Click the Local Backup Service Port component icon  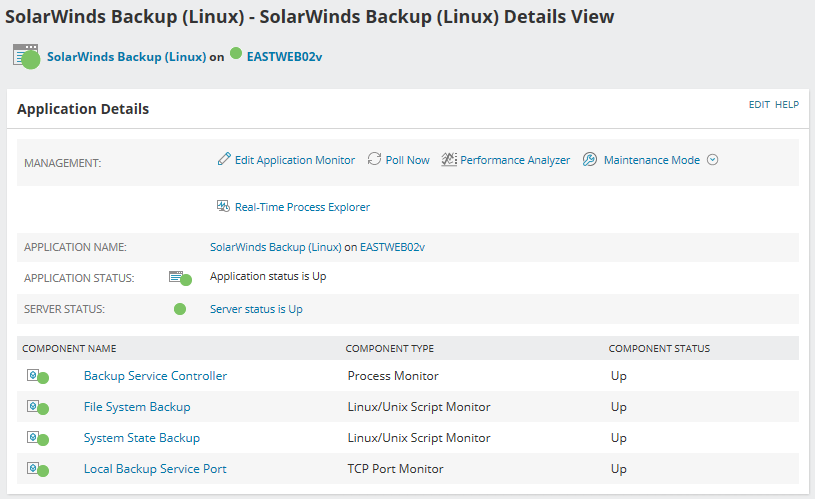(35, 469)
